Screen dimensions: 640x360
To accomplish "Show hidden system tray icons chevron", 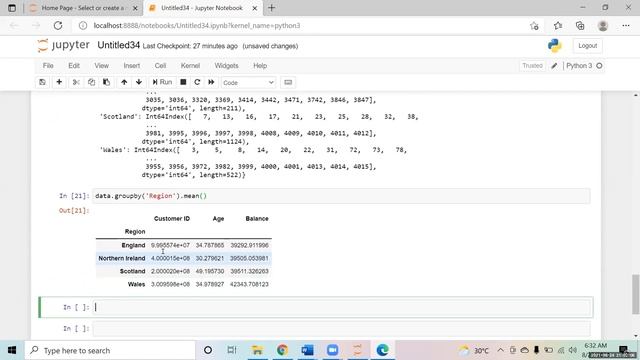I will [500, 350].
